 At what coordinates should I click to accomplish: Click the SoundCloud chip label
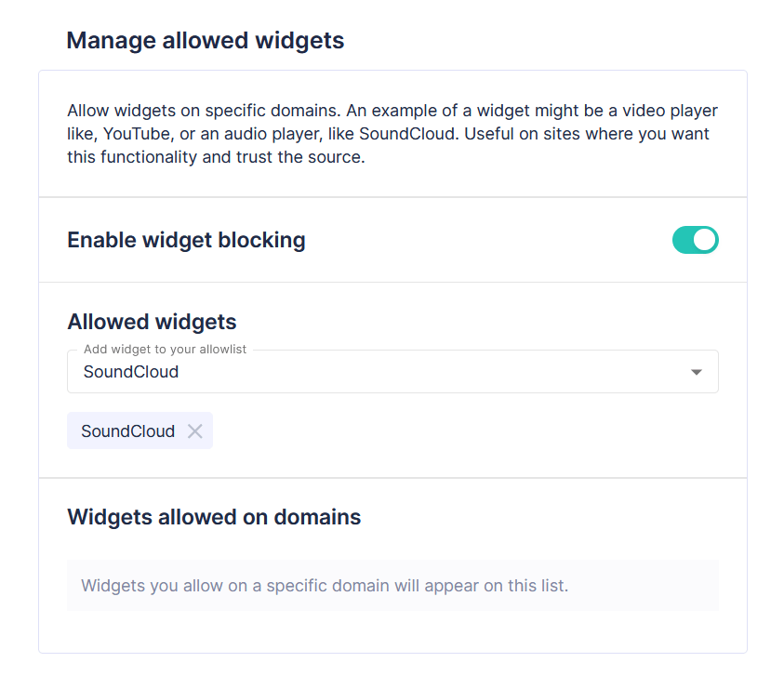coord(127,431)
